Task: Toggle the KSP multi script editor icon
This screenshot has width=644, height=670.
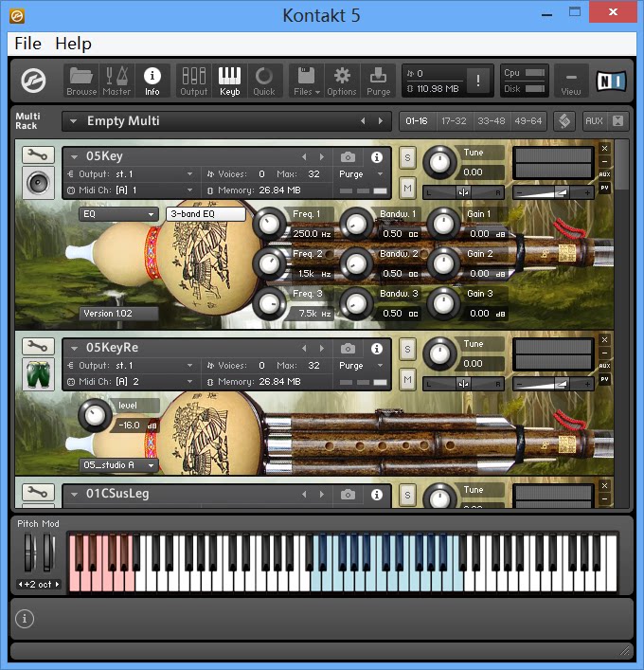Action: point(564,121)
